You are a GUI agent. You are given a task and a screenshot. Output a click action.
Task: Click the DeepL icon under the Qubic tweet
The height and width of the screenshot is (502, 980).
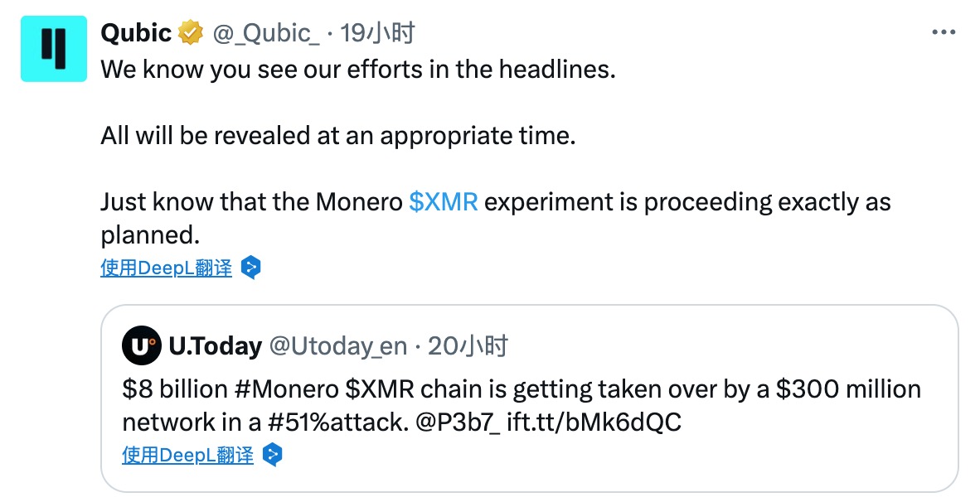point(250,268)
